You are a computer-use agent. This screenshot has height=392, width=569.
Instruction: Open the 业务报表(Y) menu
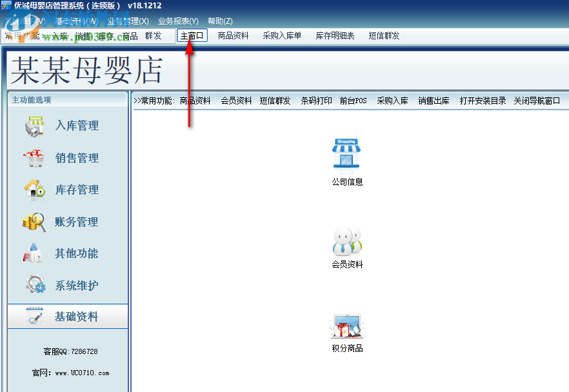(178, 21)
